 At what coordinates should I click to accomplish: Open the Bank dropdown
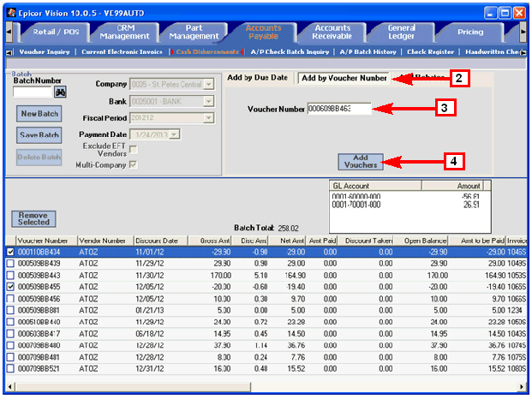click(x=209, y=101)
